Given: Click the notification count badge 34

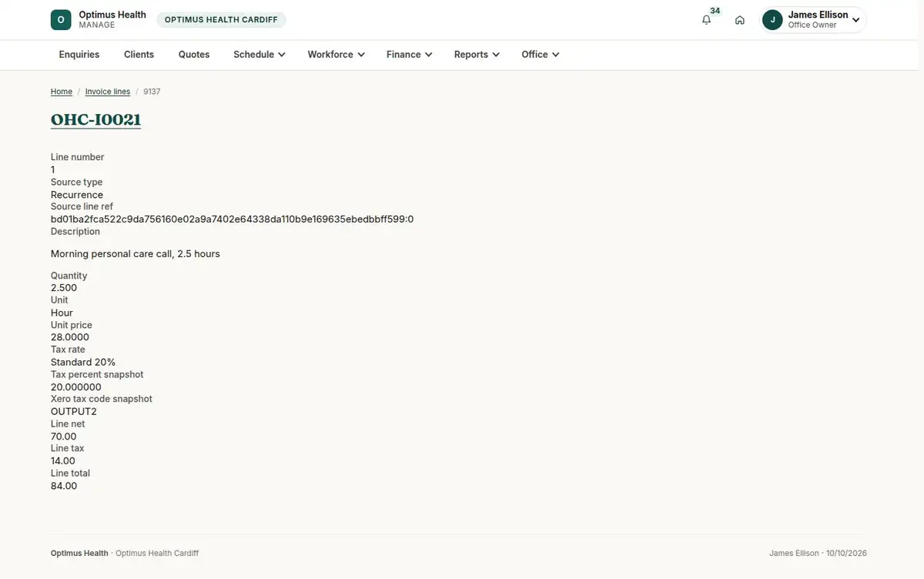Looking at the screenshot, I should [715, 11].
